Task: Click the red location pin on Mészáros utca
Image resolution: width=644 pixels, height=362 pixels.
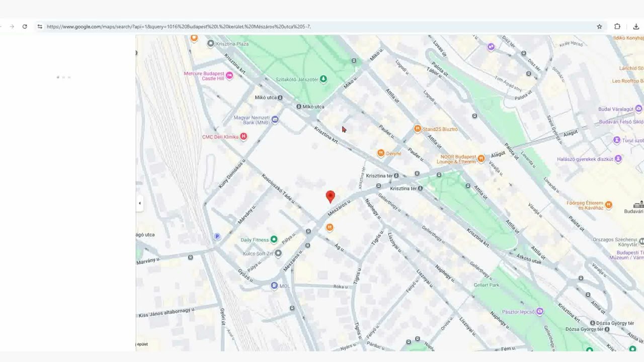Action: (x=330, y=197)
